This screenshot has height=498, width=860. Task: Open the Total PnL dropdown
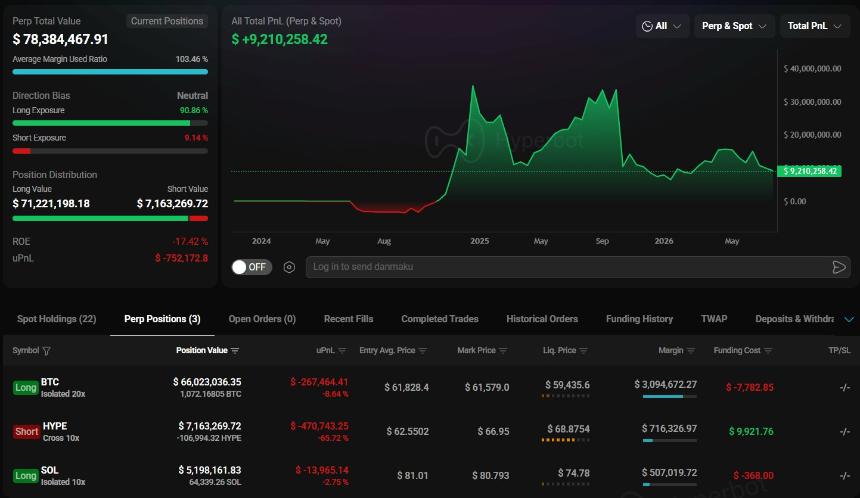click(x=814, y=26)
